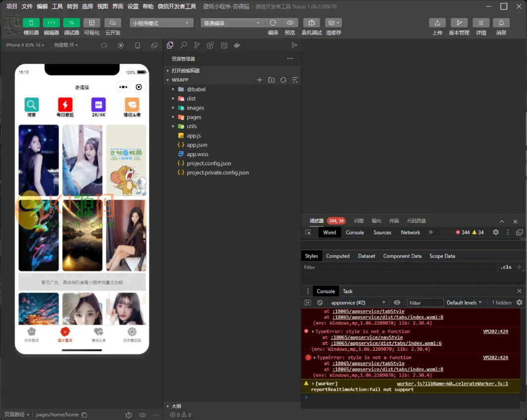Image resolution: width=527 pixels, height=420 pixels.
Task: Click the upload (上传) icon
Action: coord(437,23)
